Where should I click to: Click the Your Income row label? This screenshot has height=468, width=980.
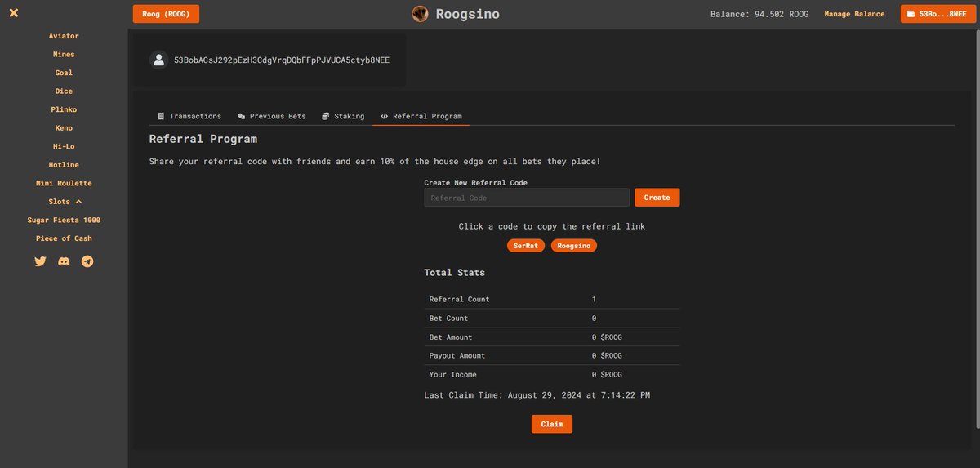pyautogui.click(x=453, y=375)
